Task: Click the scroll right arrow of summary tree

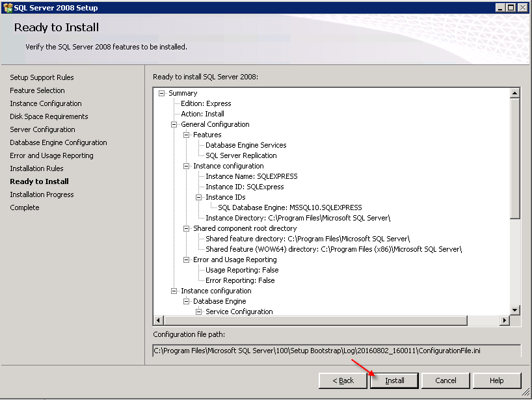Action: pos(505,320)
